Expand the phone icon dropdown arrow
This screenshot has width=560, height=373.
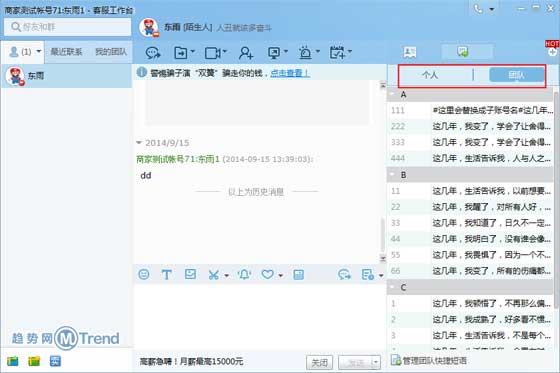click(x=492, y=9)
